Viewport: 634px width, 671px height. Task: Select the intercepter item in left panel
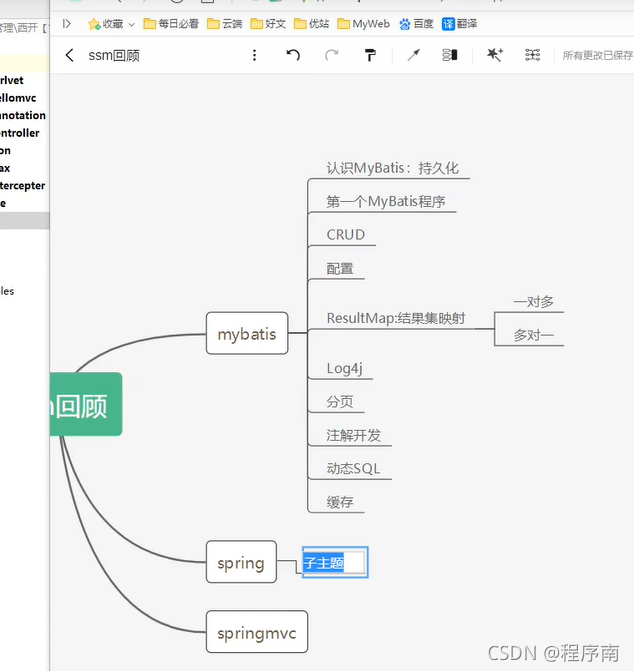click(22, 186)
